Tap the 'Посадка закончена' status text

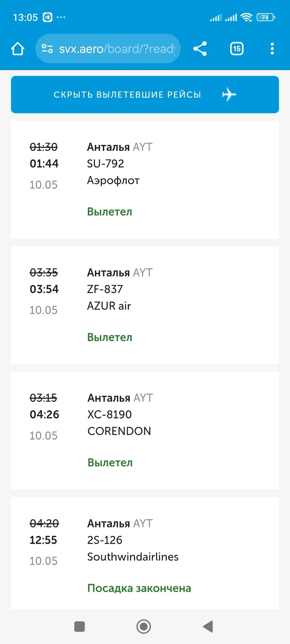[x=139, y=588]
